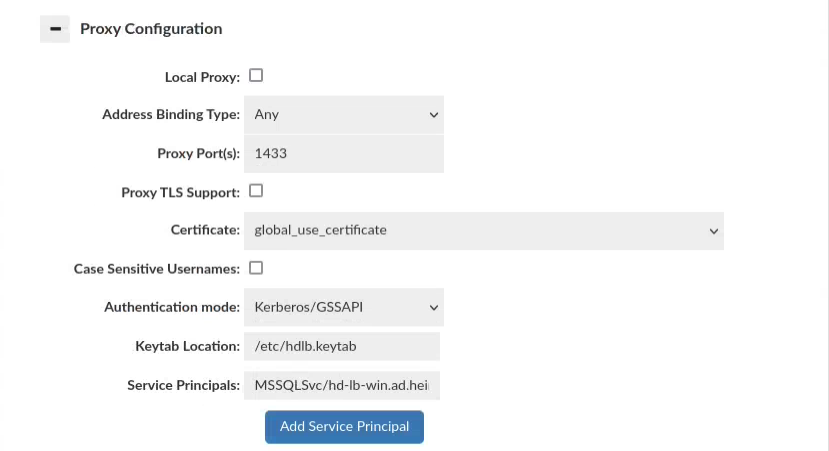Expand the Certificate dropdown showing global_use_certificate
The height and width of the screenshot is (451, 829).
coord(483,231)
